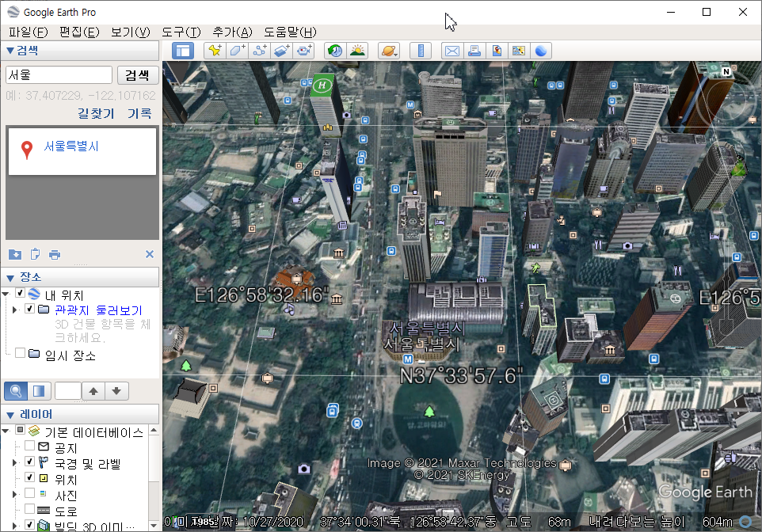The width and height of the screenshot is (762, 532).
Task: Print search results icon
Action: pos(55,255)
